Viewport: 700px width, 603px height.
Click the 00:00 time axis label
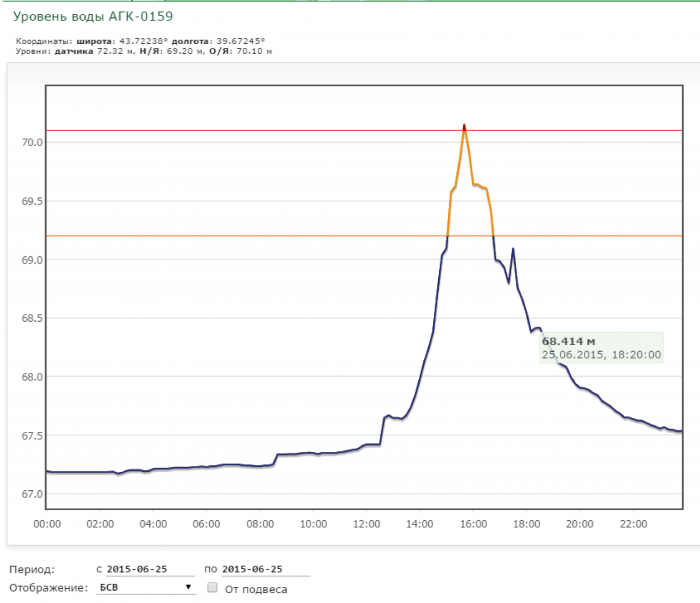point(47,524)
